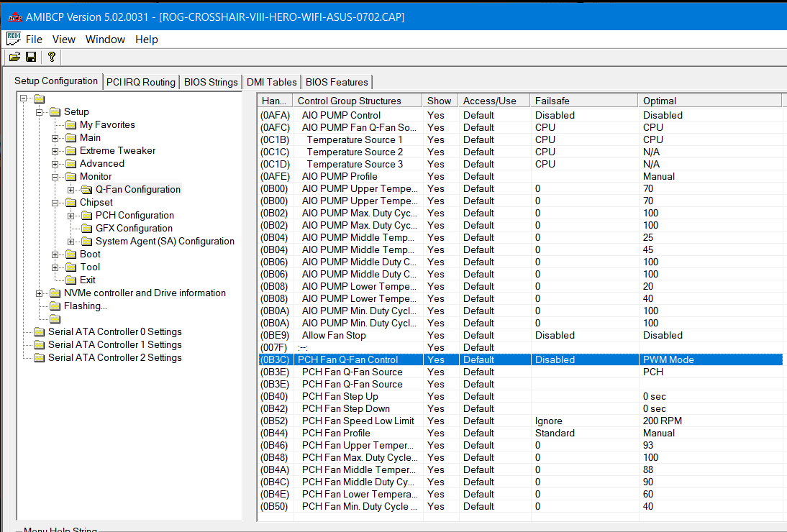Click the Exit folder icon
Viewport: 787px width, 532px height.
click(x=71, y=280)
